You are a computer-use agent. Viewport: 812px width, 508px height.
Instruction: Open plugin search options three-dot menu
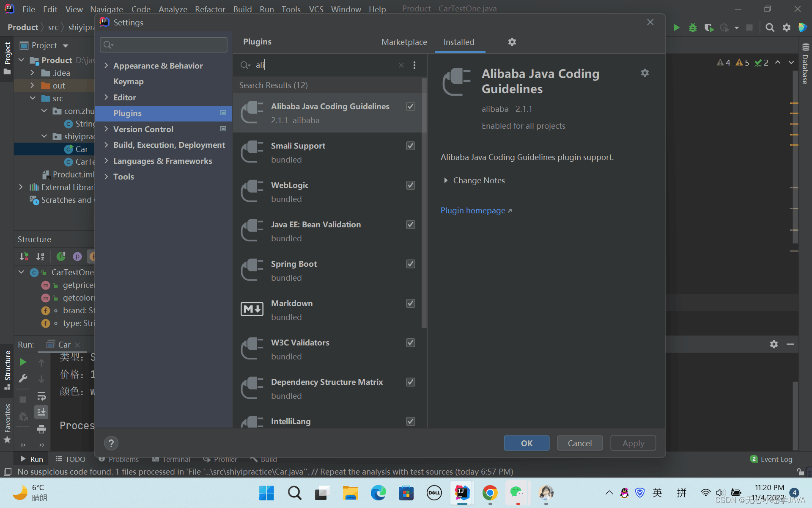(x=414, y=65)
